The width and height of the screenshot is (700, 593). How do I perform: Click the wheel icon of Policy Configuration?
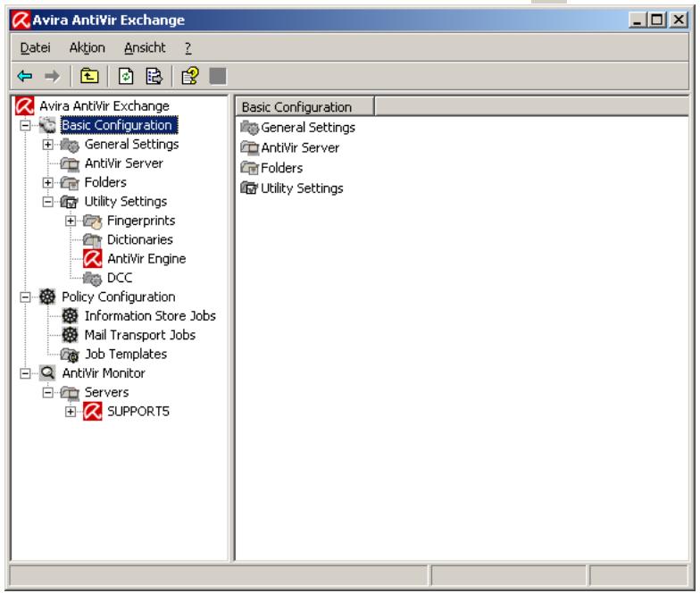(47, 296)
